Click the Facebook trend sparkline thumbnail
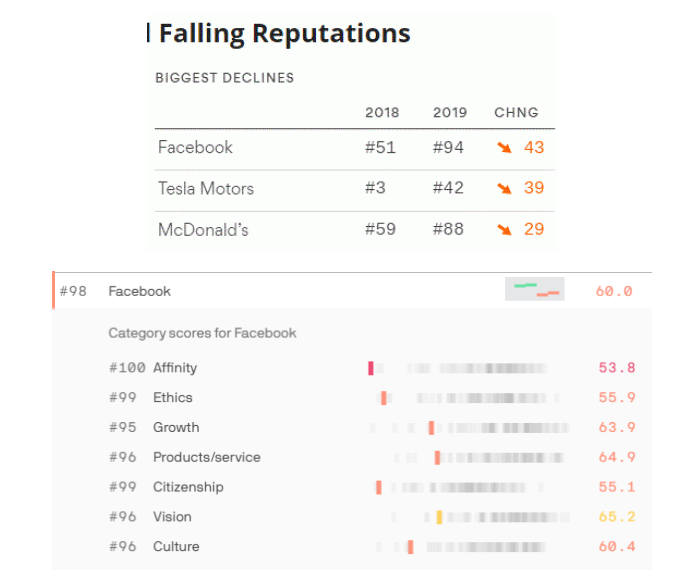 click(x=535, y=291)
